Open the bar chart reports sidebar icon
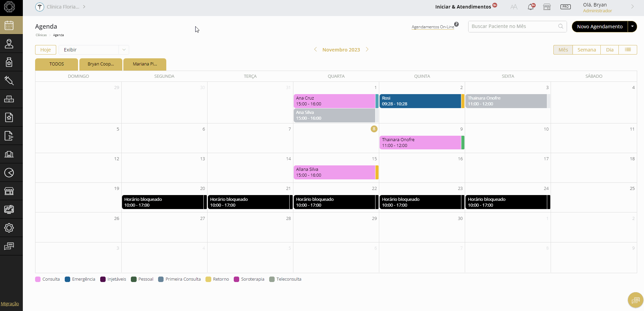This screenshot has width=644, height=311. [x=9, y=154]
